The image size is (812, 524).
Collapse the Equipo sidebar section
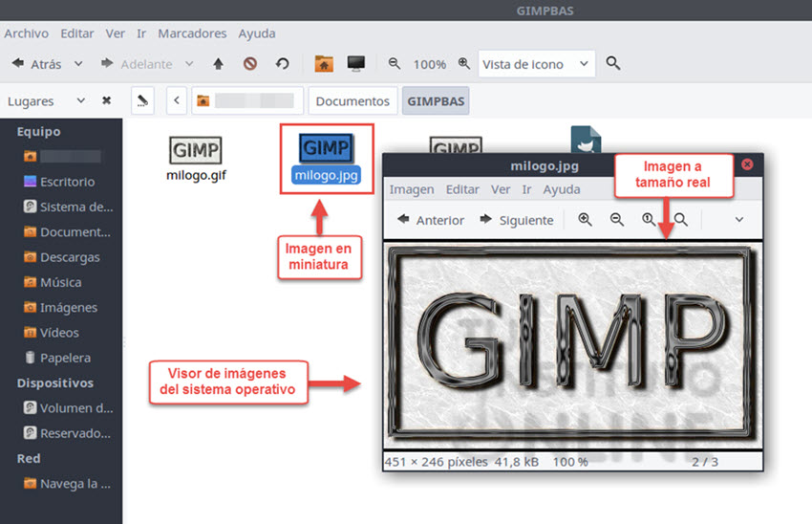coord(38,132)
